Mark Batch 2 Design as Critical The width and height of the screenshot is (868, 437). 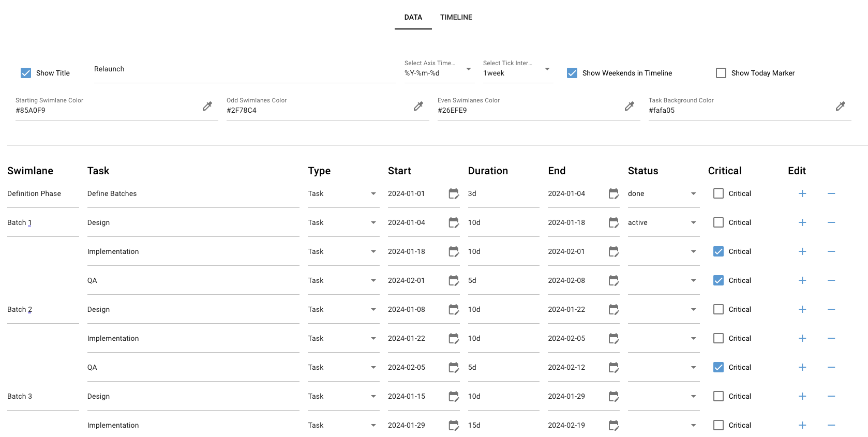coord(719,309)
